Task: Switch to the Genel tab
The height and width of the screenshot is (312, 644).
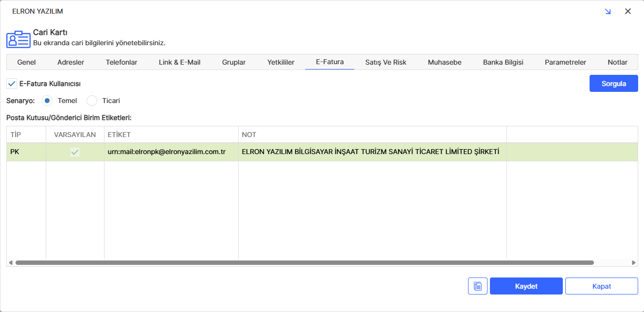Action: pyautogui.click(x=26, y=62)
